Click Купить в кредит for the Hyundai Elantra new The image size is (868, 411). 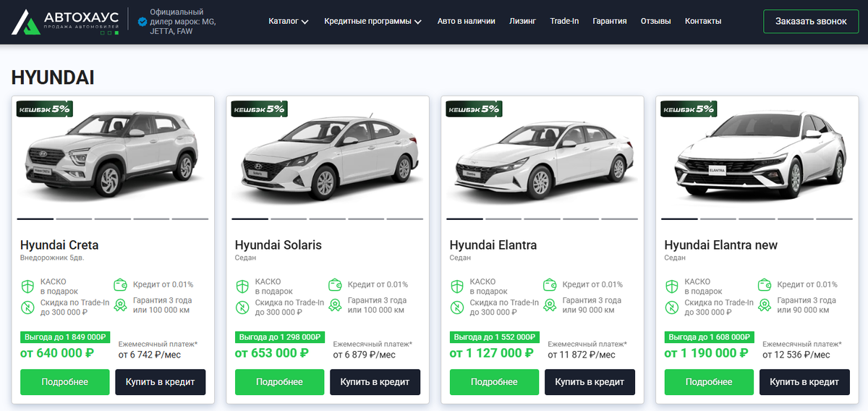804,382
